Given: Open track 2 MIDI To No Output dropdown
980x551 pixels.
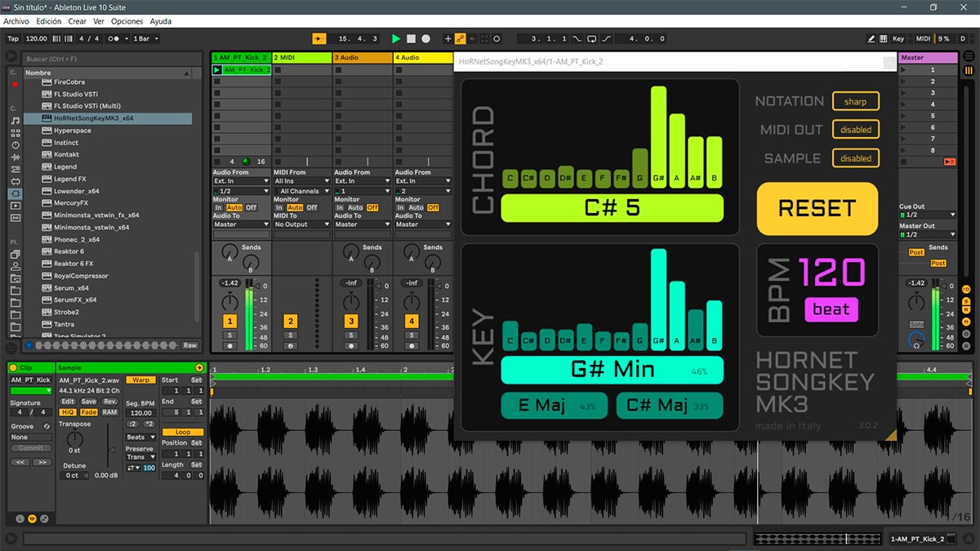Looking at the screenshot, I should [x=301, y=224].
